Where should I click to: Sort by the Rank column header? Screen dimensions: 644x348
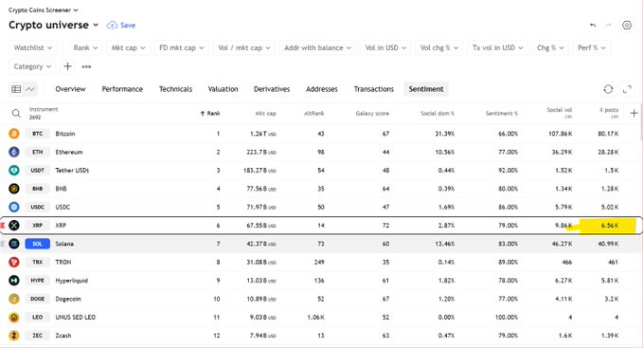click(x=210, y=113)
